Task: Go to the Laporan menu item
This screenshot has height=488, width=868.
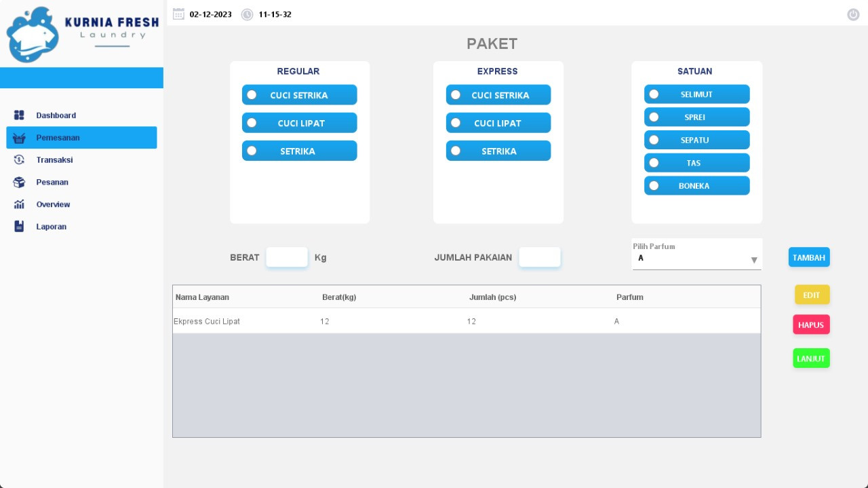Action: pos(52,227)
